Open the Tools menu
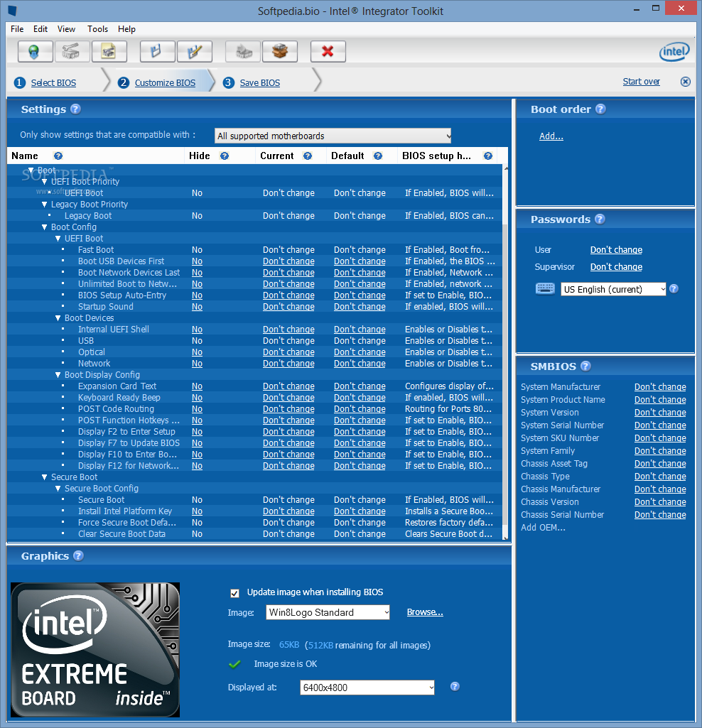 pyautogui.click(x=97, y=29)
